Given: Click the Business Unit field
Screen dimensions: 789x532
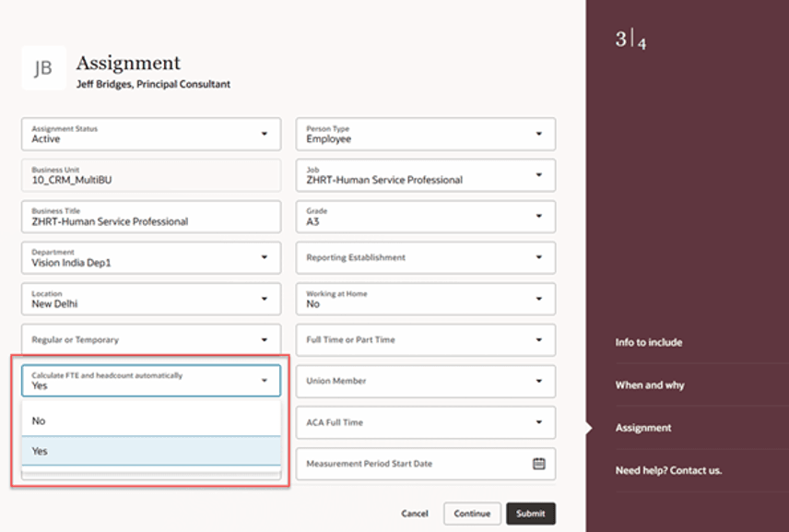Looking at the screenshot, I should tap(151, 175).
